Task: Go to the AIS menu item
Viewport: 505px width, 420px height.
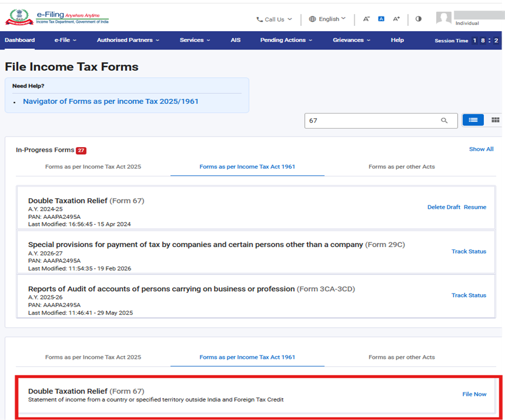Action: click(x=235, y=40)
